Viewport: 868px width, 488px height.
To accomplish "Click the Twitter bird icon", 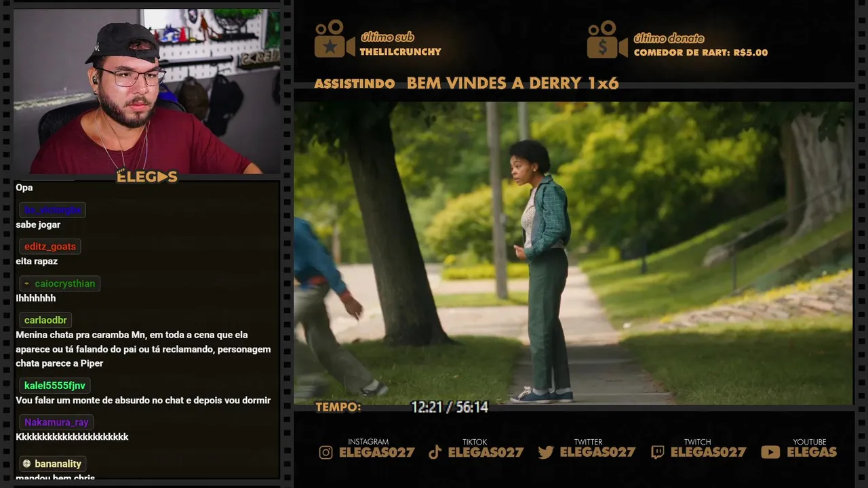I will [x=546, y=452].
